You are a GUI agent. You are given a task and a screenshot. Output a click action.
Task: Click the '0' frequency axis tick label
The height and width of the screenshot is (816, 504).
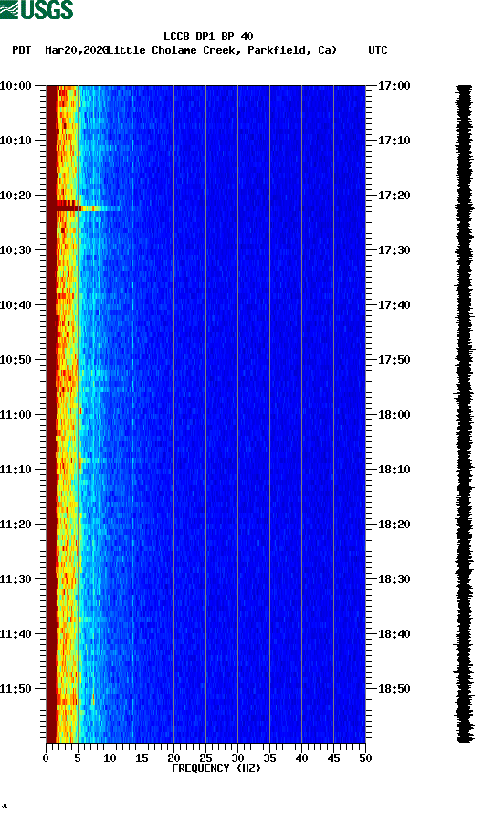(46, 758)
